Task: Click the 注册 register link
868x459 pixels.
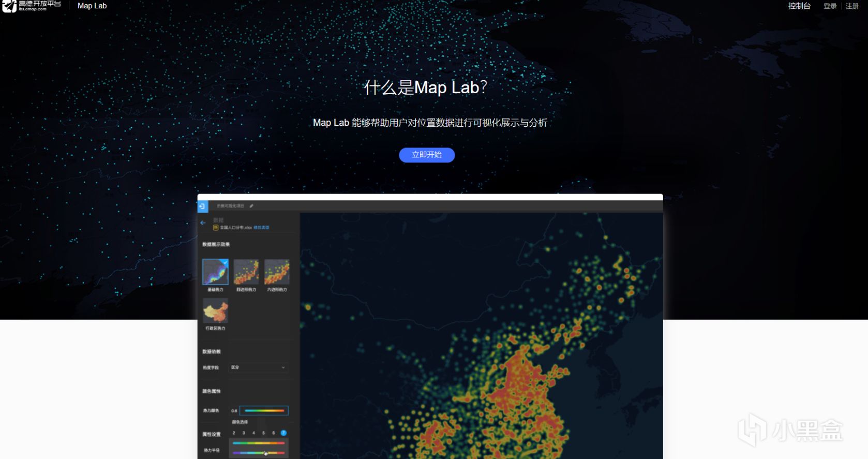Action: (x=852, y=6)
